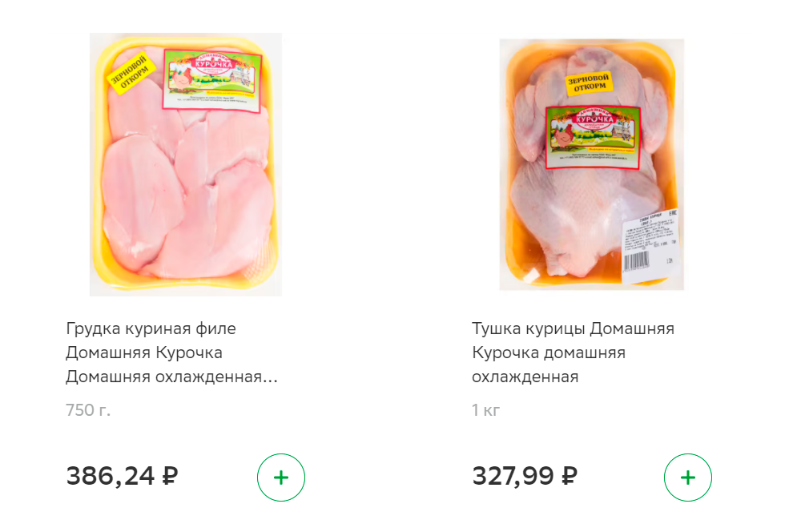Open the whole chicken carcass product photo
Image resolution: width=801 pixels, height=532 pixels.
click(x=592, y=164)
